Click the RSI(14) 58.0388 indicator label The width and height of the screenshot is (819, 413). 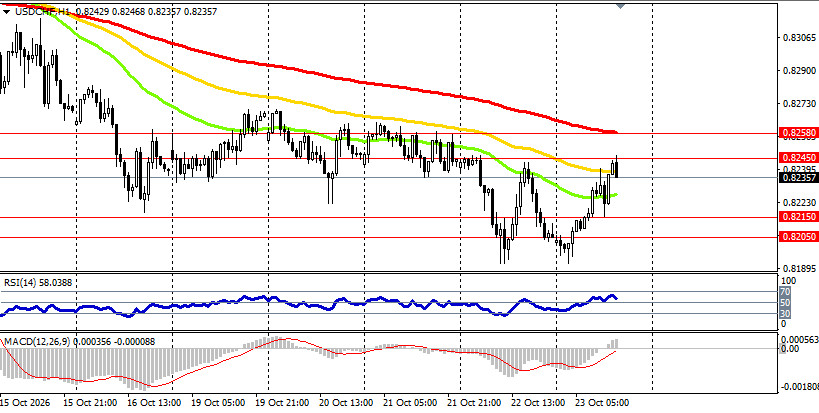[x=38, y=283]
